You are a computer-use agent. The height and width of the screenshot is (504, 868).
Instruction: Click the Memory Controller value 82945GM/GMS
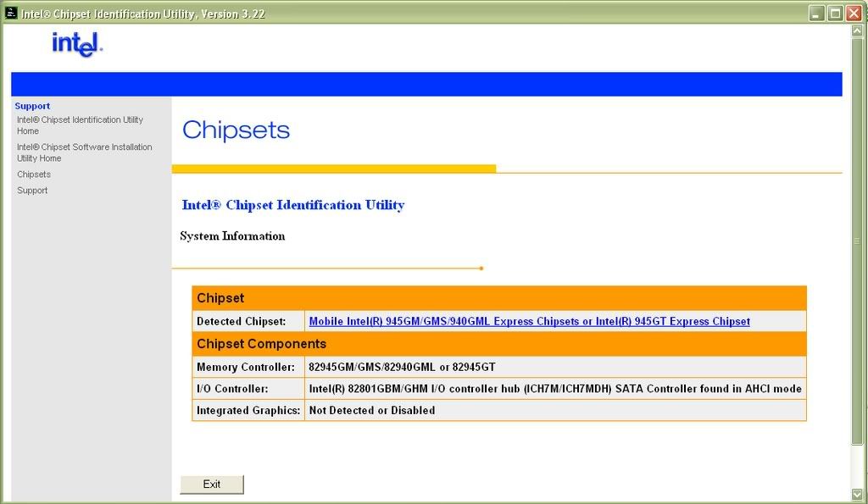coord(402,368)
